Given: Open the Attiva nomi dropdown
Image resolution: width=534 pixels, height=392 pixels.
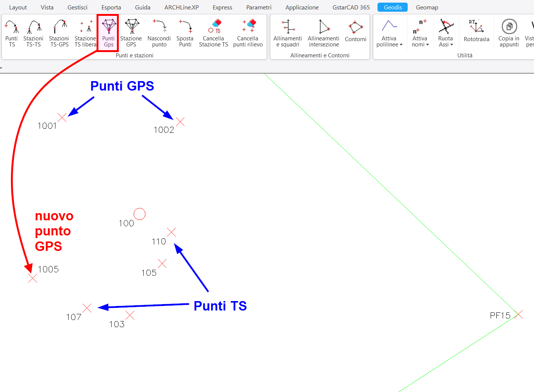Looking at the screenshot, I should 420,42.
